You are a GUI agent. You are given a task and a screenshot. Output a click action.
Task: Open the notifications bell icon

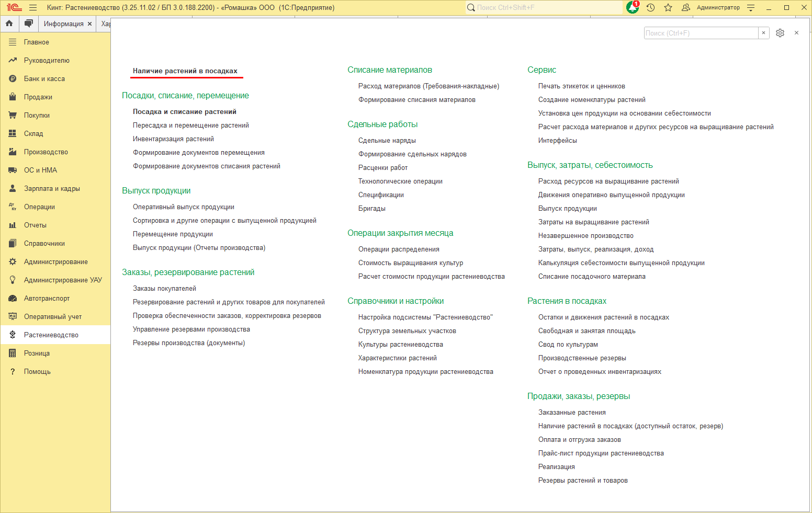pyautogui.click(x=633, y=7)
